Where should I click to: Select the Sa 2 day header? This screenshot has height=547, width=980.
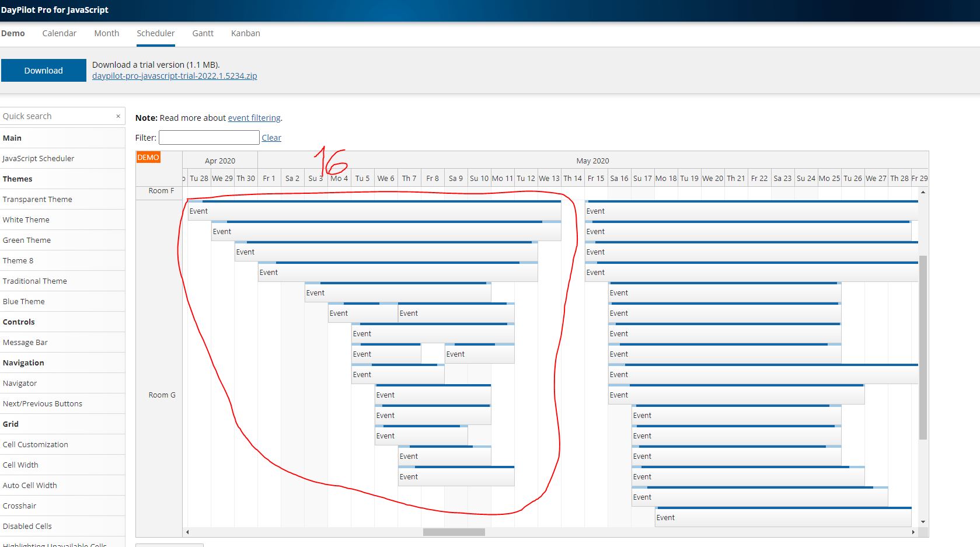pos(292,179)
